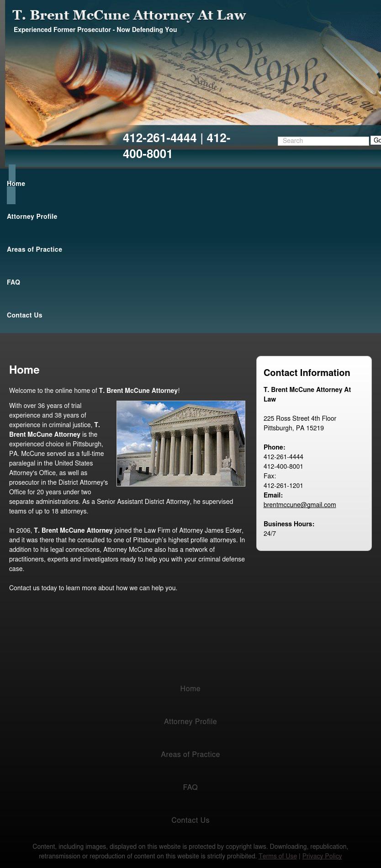Open Home in the top navigation menu

(16, 184)
